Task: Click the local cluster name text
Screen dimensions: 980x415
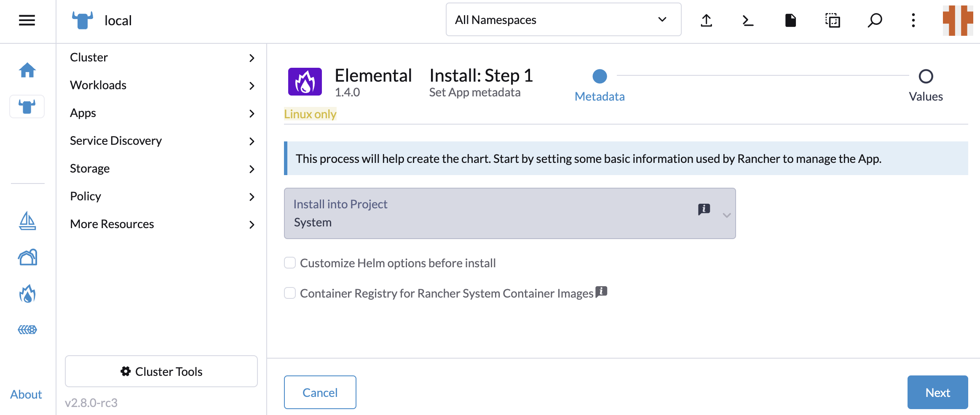Action: click(118, 21)
